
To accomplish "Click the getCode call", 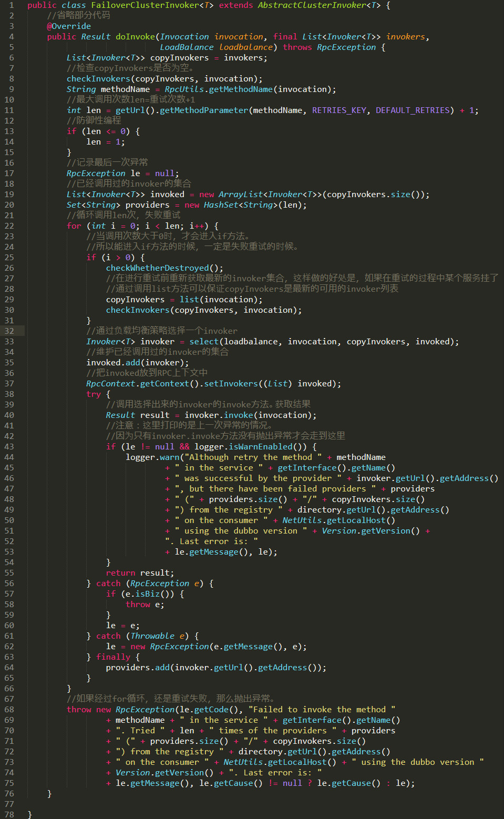I will tap(211, 710).
